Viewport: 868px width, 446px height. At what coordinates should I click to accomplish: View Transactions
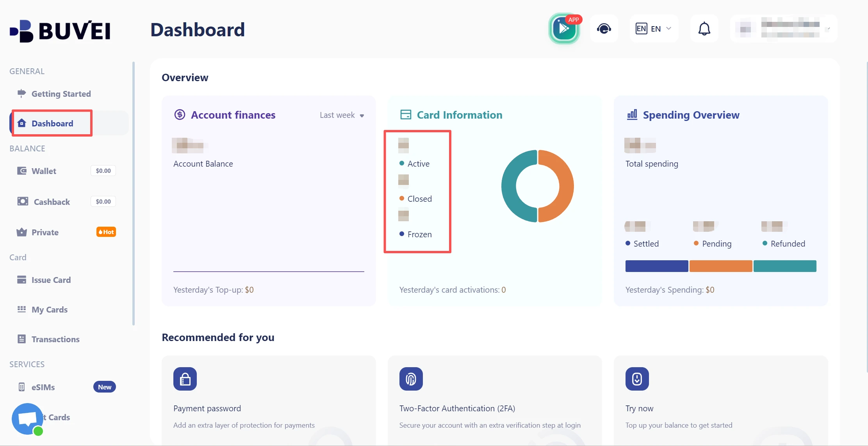coord(55,339)
